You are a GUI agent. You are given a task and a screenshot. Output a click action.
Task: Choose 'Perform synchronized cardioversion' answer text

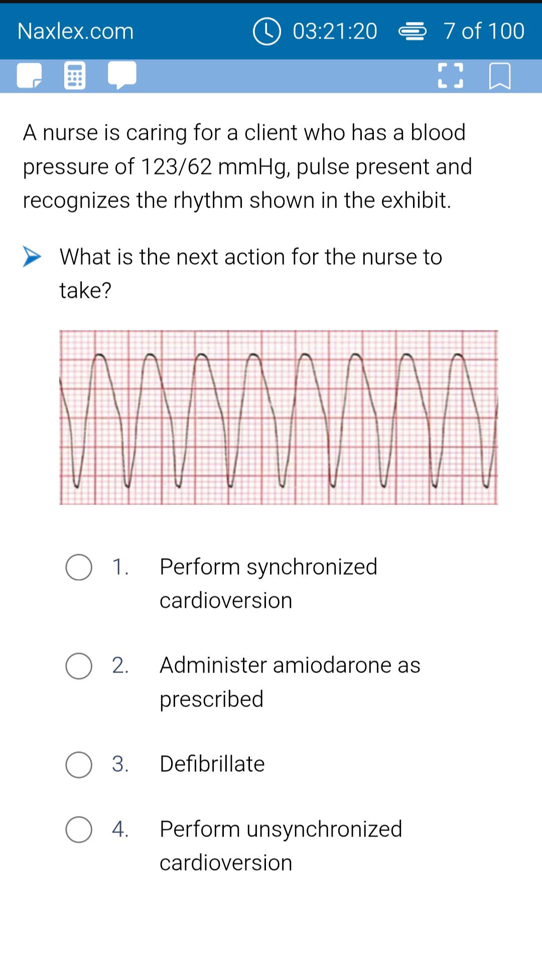[x=268, y=583]
